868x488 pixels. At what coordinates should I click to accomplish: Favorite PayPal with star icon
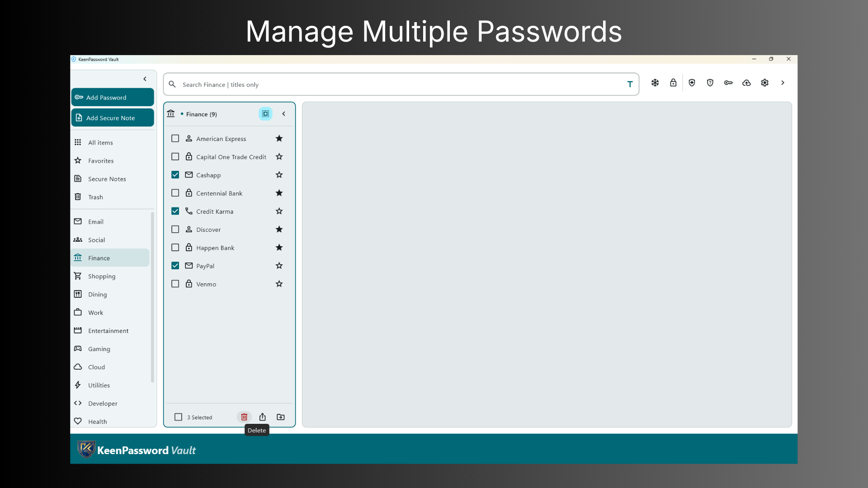pos(279,266)
